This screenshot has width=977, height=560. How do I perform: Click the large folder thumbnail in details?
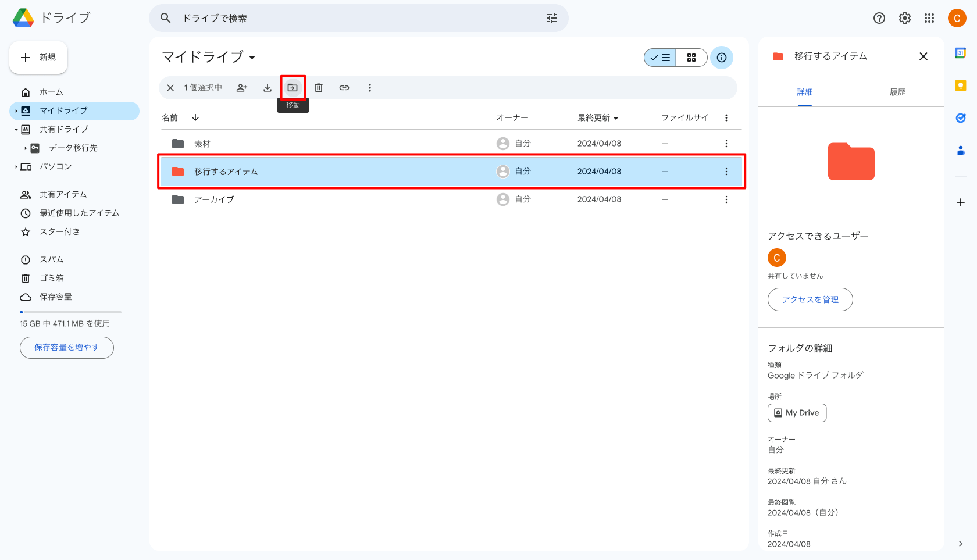coord(851,162)
